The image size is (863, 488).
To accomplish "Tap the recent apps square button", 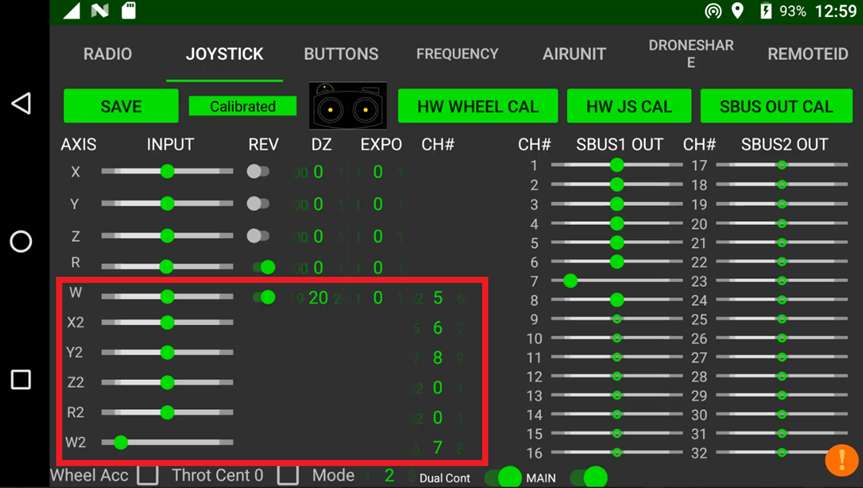I will pos(21,380).
